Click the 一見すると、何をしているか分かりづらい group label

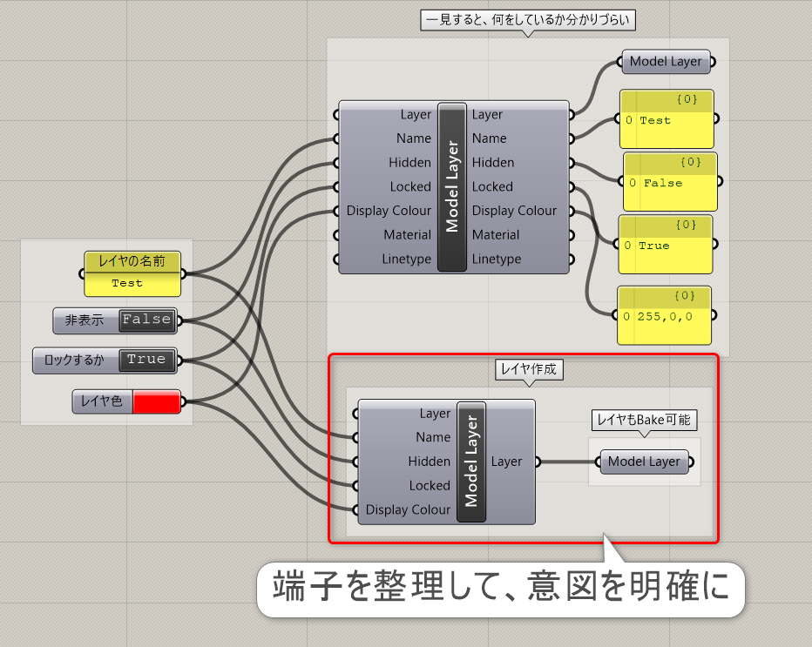[528, 20]
